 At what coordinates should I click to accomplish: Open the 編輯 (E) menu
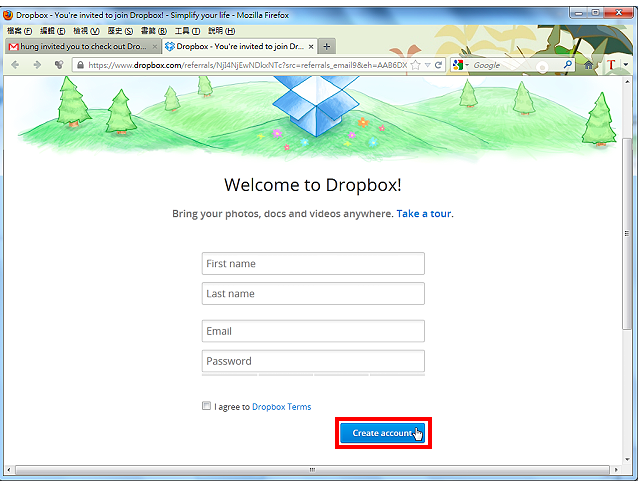pyautogui.click(x=52, y=31)
